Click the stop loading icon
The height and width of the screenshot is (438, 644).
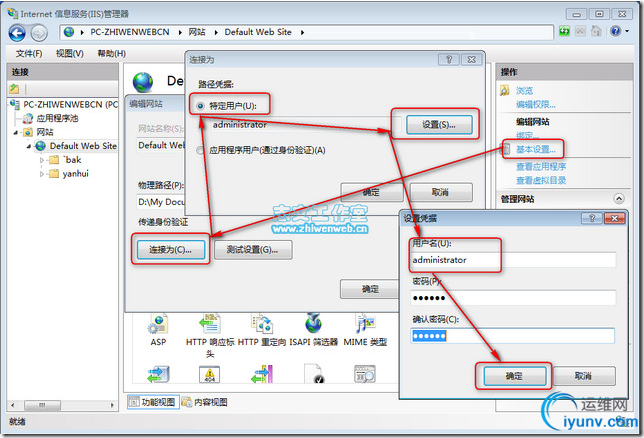tap(580, 31)
